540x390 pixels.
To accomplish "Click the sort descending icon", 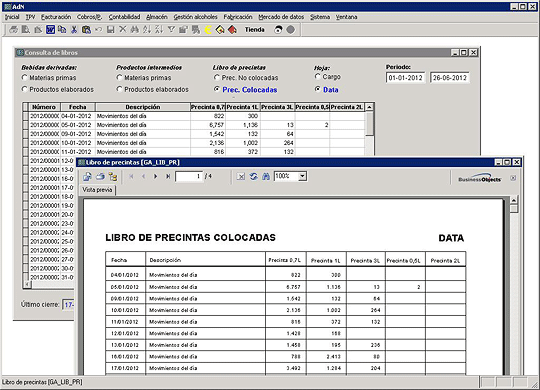I will 159,30.
